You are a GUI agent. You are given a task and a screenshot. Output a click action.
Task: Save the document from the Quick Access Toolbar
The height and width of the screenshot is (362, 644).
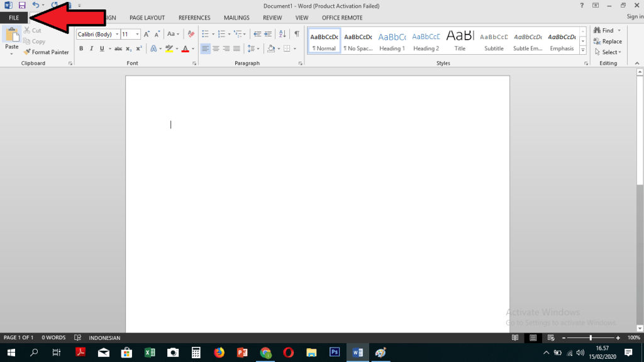(x=21, y=5)
